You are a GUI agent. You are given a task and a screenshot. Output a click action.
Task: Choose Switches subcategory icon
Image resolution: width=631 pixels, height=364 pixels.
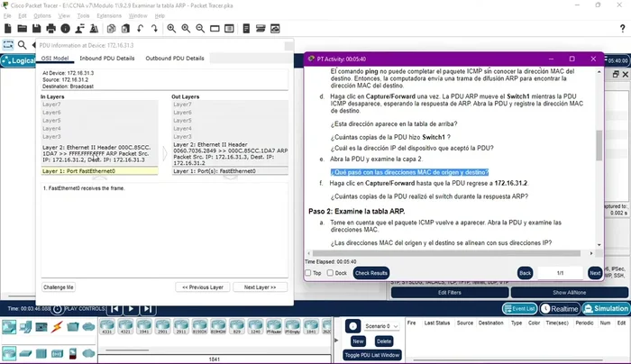tap(25, 353)
